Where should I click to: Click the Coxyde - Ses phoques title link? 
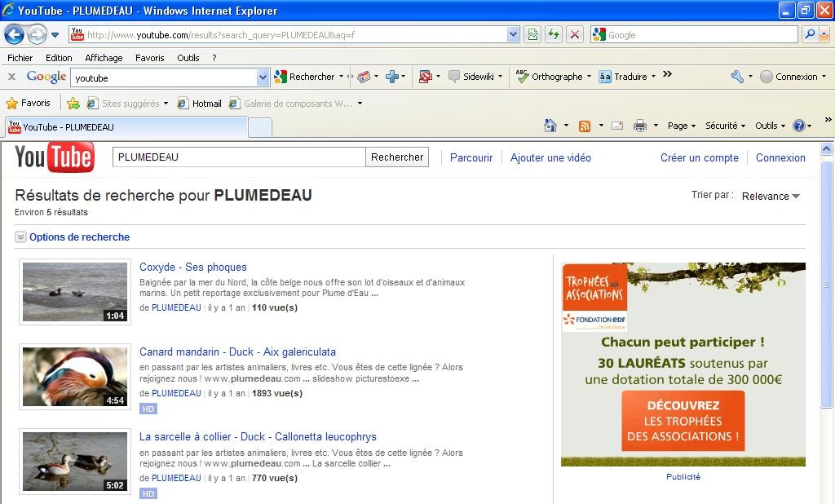tap(192, 267)
